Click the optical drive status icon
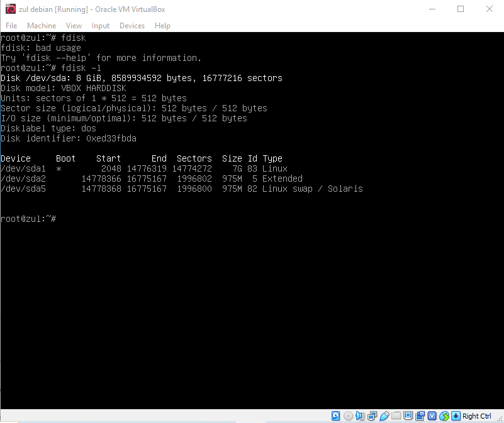Image resolution: width=504 pixels, height=423 pixels. (x=348, y=416)
